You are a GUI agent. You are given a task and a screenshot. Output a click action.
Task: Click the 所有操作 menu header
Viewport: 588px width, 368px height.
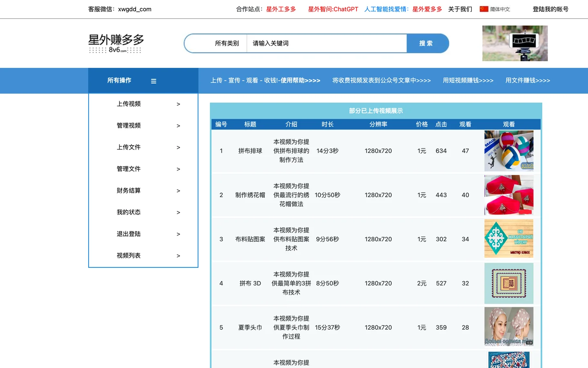[119, 81]
